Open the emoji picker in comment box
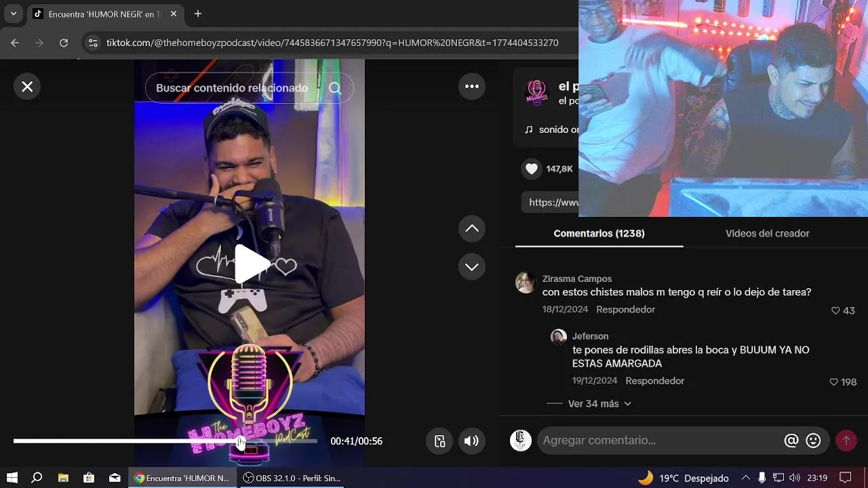The image size is (868, 488). (x=813, y=441)
